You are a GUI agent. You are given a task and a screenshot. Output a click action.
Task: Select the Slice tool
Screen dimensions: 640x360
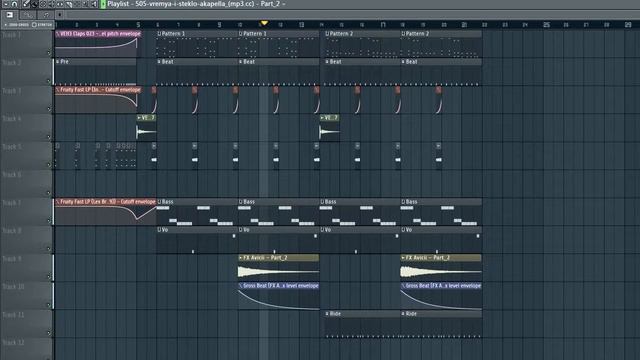69,4
